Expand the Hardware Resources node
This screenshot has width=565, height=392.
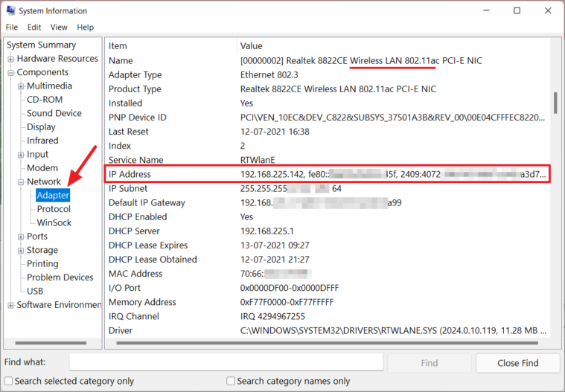pos(11,59)
